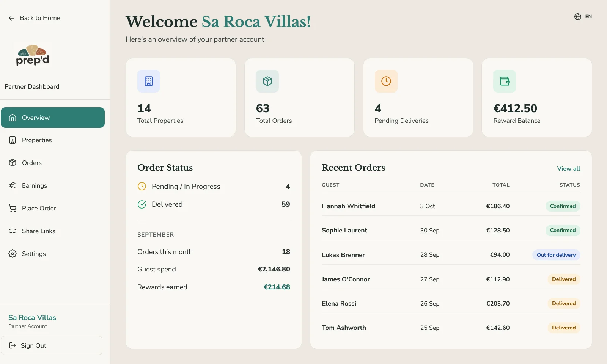This screenshot has width=607, height=364.
Task: Click the Out for delivery badge
Action: coord(556,255)
